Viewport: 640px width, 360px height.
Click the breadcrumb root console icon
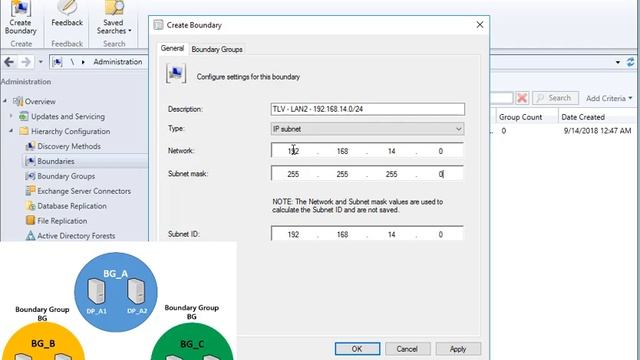[x=58, y=62]
